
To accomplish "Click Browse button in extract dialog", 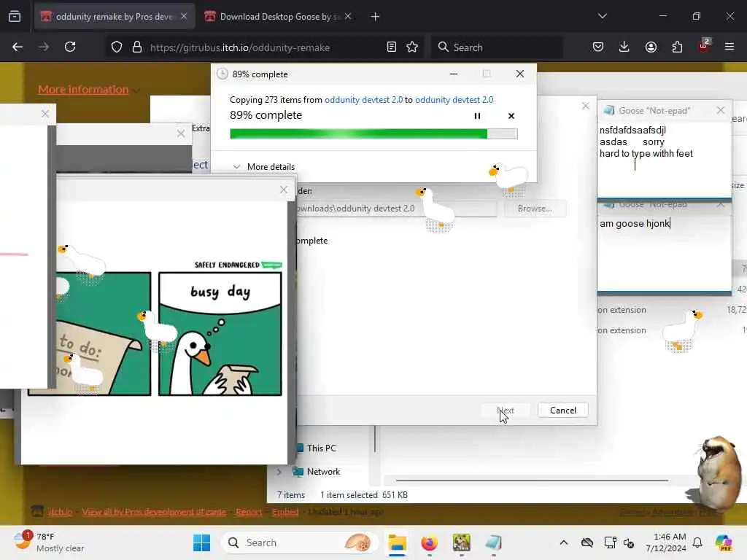I will pyautogui.click(x=535, y=208).
